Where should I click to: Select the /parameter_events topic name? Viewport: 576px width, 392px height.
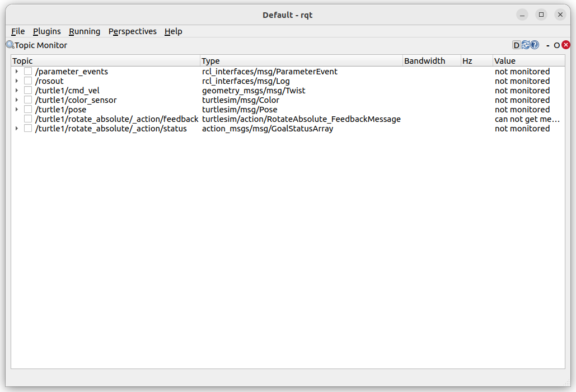[72, 72]
